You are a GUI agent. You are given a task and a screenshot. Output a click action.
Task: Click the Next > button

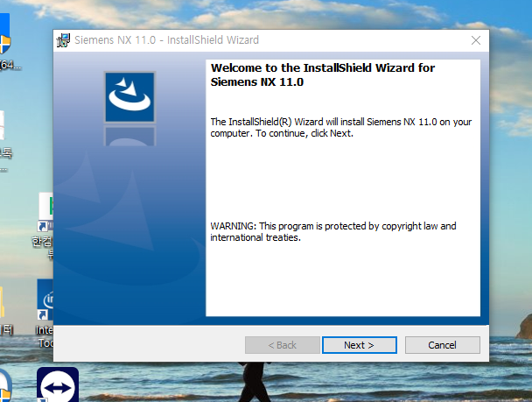click(360, 345)
